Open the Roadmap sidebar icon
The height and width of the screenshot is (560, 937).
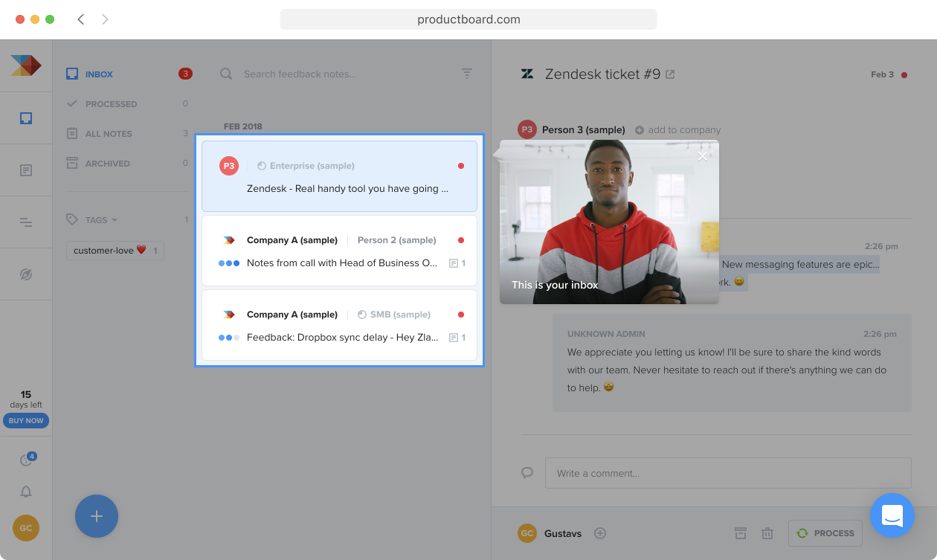[26, 222]
